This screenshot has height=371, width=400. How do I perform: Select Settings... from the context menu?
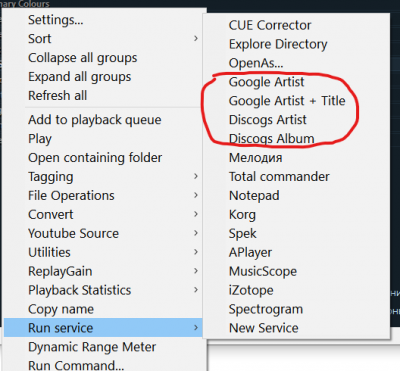tap(103, 20)
